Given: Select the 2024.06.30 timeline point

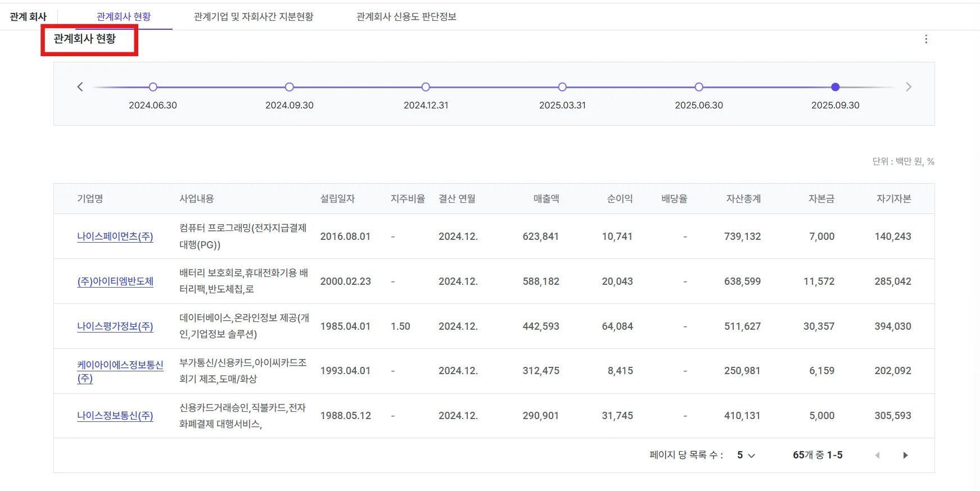Looking at the screenshot, I should [x=153, y=87].
